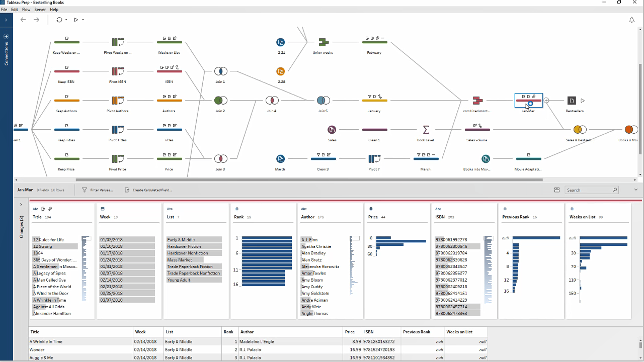Click the Previous Rank grid column header

click(423, 332)
